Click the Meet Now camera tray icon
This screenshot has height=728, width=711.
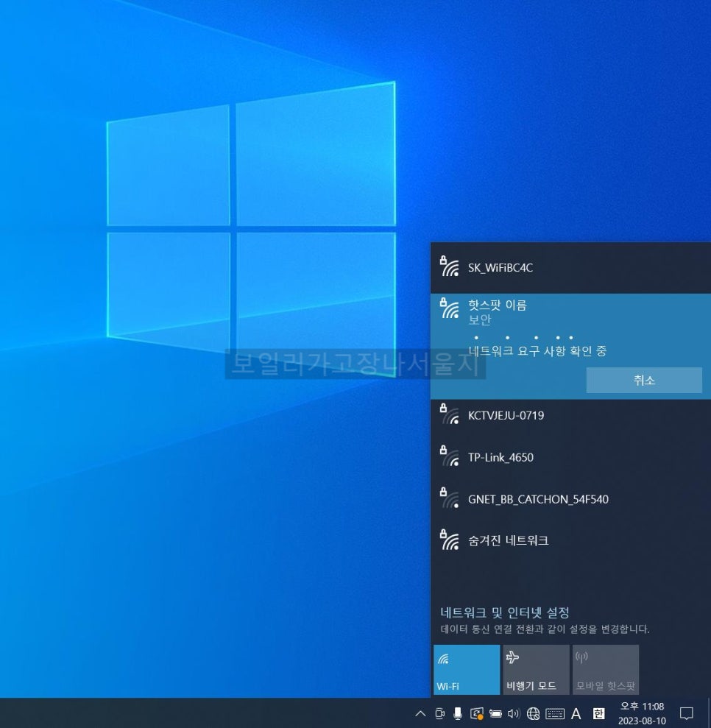pyautogui.click(x=439, y=713)
